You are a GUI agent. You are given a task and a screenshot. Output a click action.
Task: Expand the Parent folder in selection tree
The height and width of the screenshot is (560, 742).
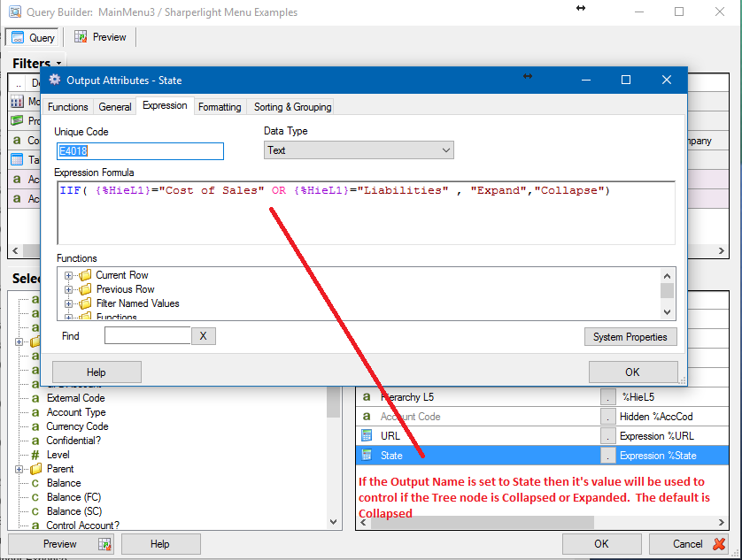pos(19,469)
